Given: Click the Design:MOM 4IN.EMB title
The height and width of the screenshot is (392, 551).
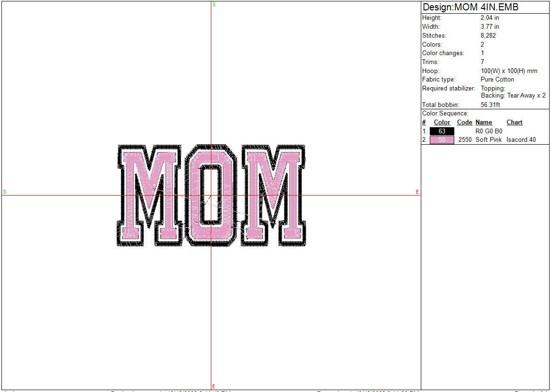Looking at the screenshot, I should pyautogui.click(x=470, y=7).
